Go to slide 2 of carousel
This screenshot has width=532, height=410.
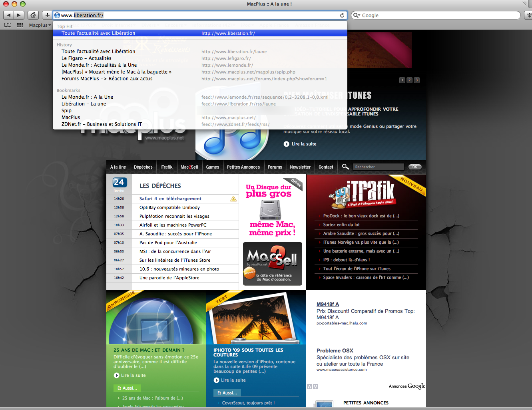409,80
